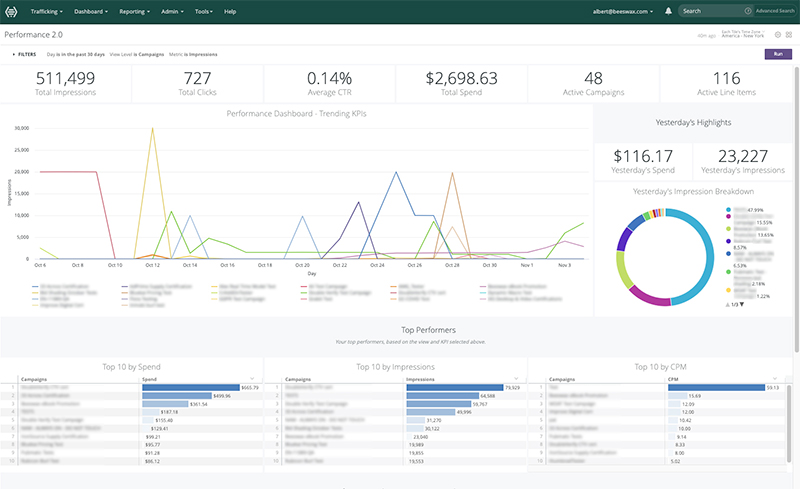Click the 64,588 impressions bar
Screen dimensions: 800x489
[x=443, y=396]
